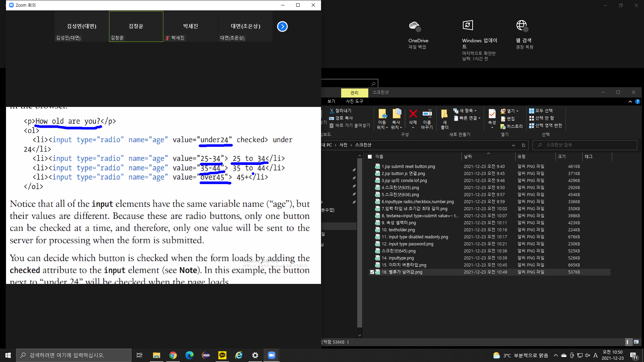Select the 사진 도구 ribbon tab
644x362 pixels.
354,101
